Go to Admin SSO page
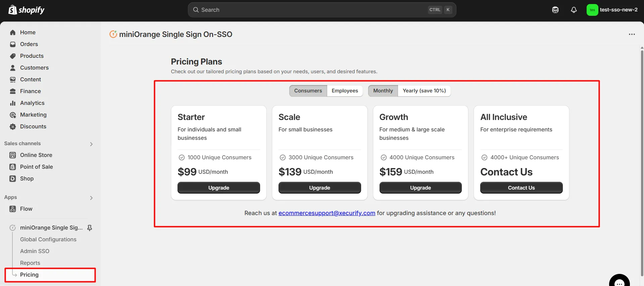Screen dimensions: 644x286 pyautogui.click(x=35, y=251)
